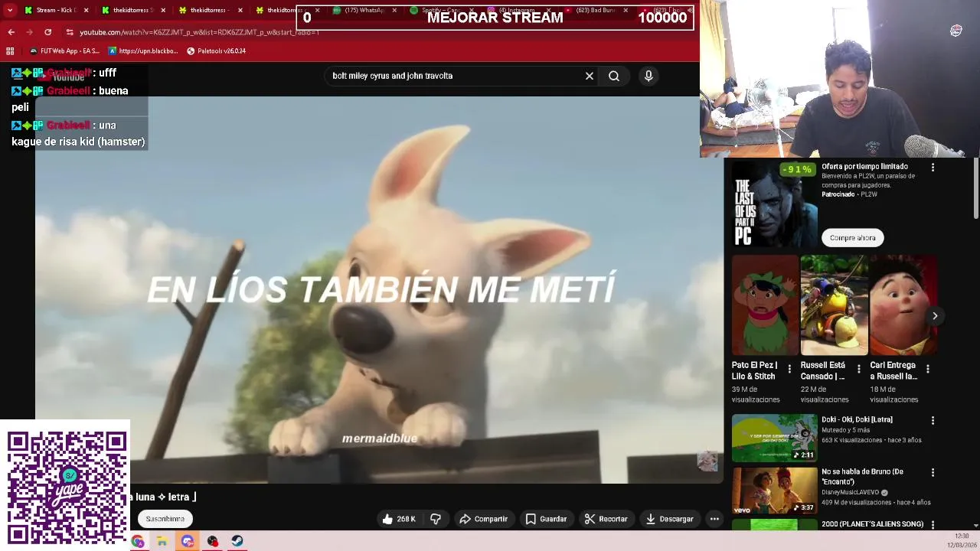The width and height of the screenshot is (980, 551).
Task: Open FUT Web App bookmark
Action: [64, 51]
